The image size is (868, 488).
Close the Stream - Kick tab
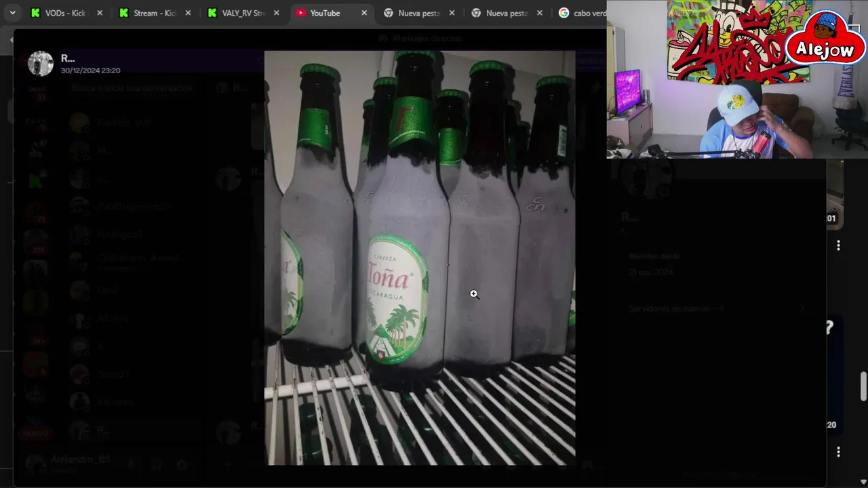[188, 13]
